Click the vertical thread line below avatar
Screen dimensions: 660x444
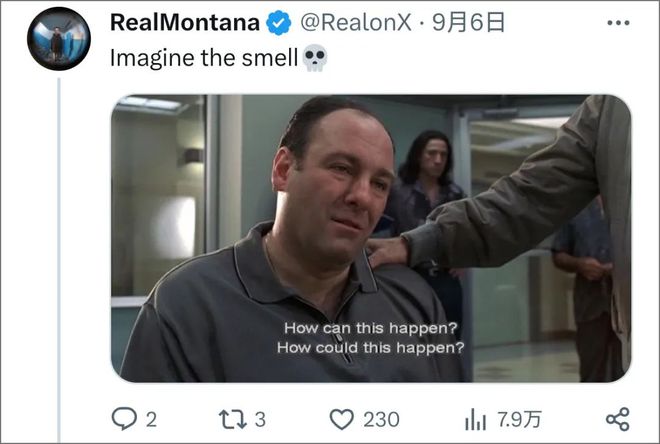pyautogui.click(x=59, y=260)
